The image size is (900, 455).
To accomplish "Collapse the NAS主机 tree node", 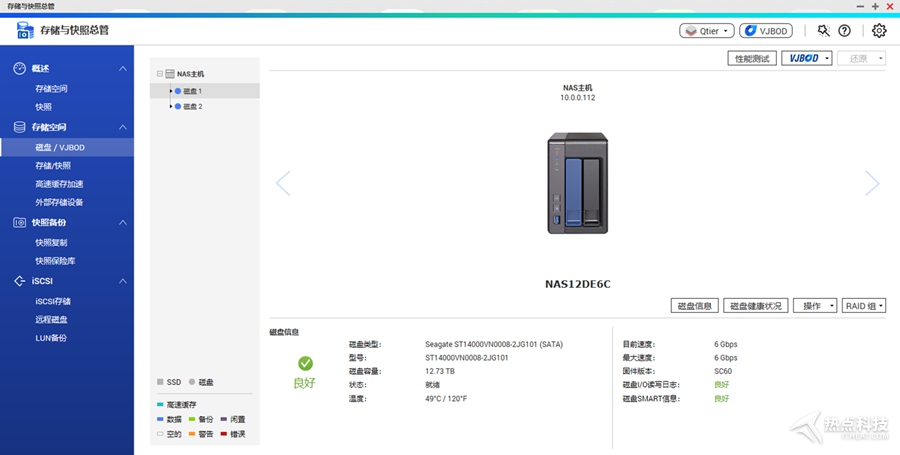I will tap(159, 74).
